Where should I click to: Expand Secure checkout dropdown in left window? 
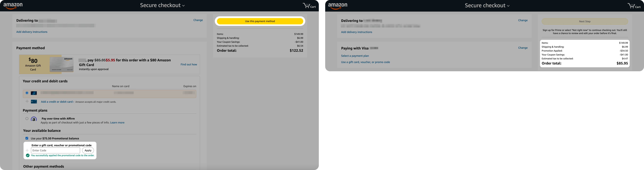162,5
